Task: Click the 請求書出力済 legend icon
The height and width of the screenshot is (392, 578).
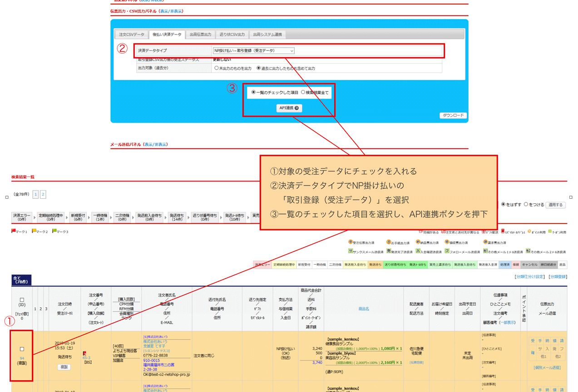Action: point(485,242)
